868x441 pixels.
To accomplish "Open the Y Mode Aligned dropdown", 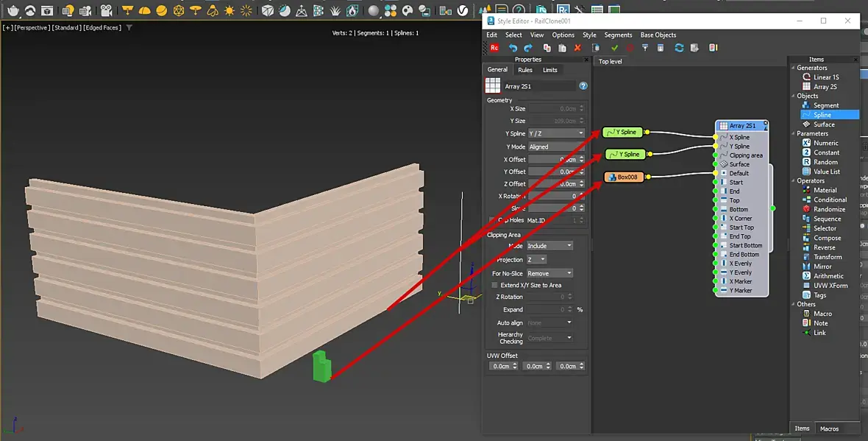I will 556,147.
